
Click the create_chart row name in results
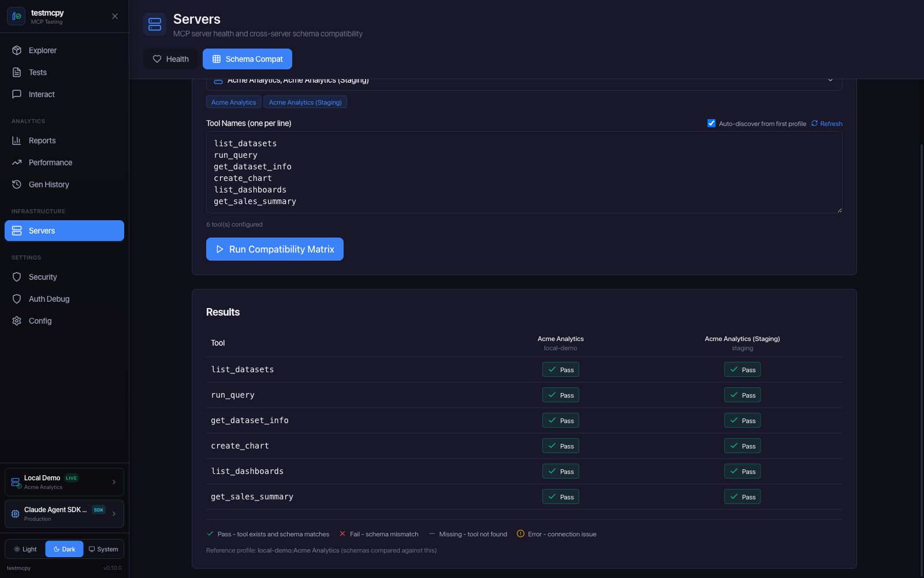pos(240,446)
